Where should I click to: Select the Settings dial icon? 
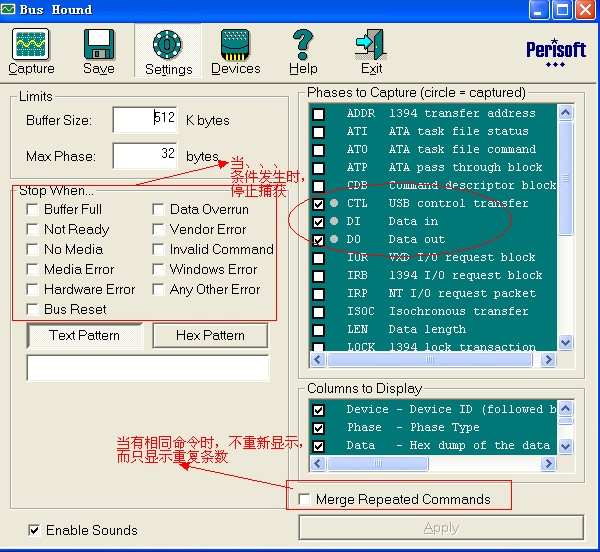tap(167, 45)
